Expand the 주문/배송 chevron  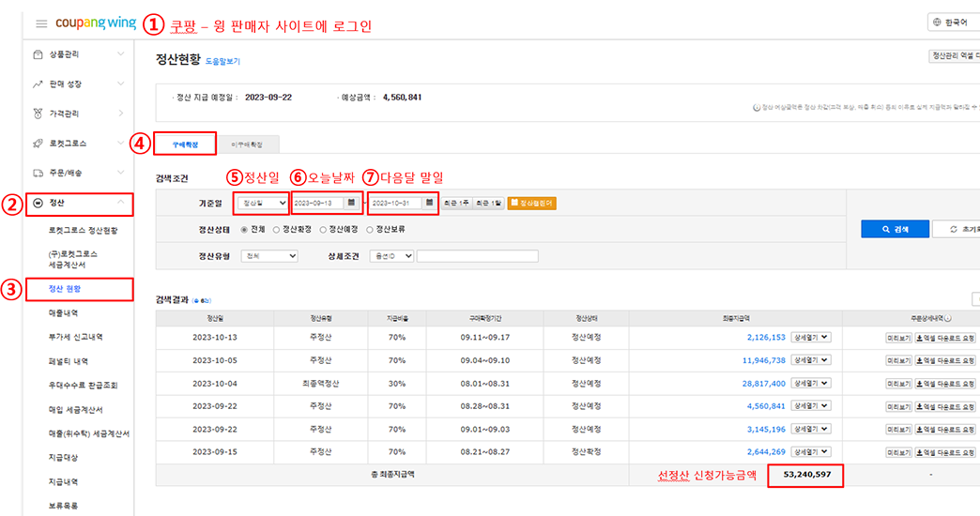point(121,172)
